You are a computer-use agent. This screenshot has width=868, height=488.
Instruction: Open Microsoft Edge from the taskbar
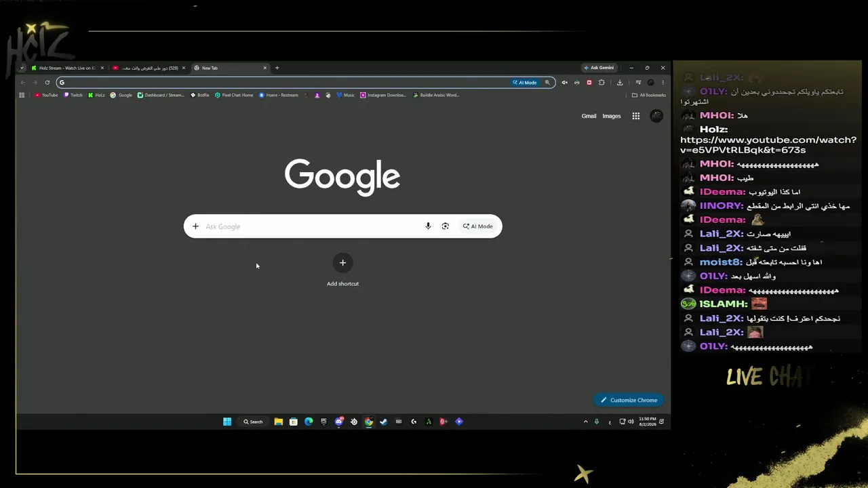click(x=309, y=422)
